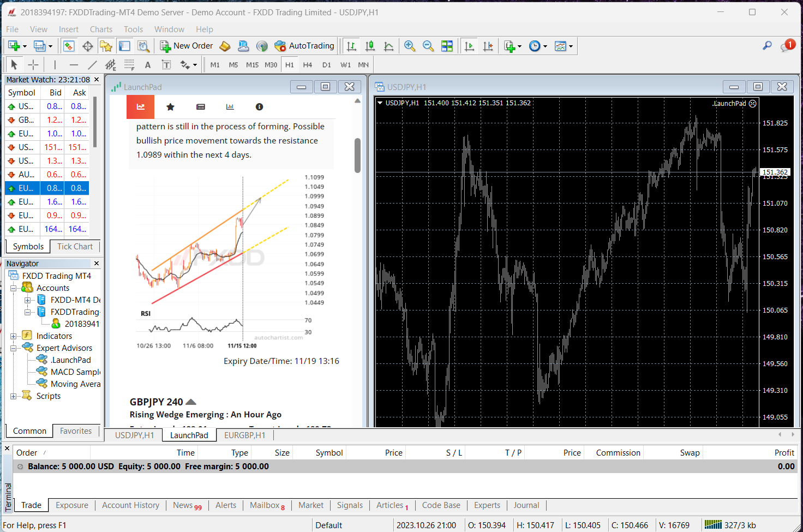Open the Templates dropdown
Viewport: 803px width, 532px height.
(x=571, y=46)
